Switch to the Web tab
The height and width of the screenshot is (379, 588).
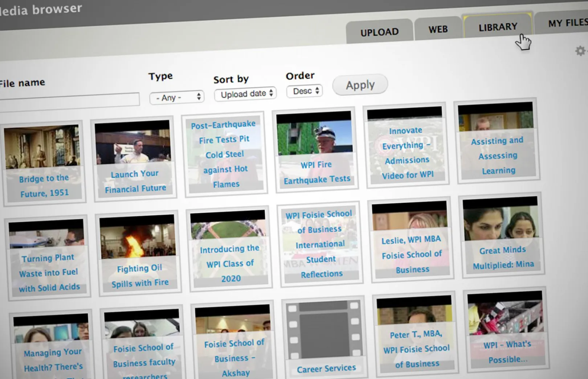tap(438, 29)
